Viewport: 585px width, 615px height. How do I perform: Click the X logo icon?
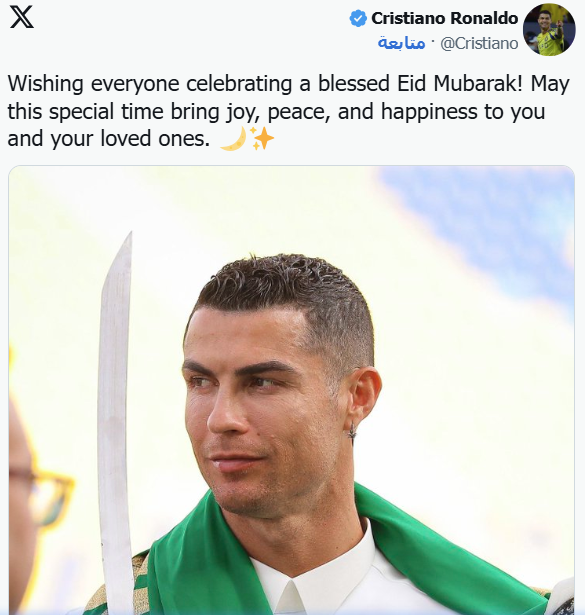22,18
